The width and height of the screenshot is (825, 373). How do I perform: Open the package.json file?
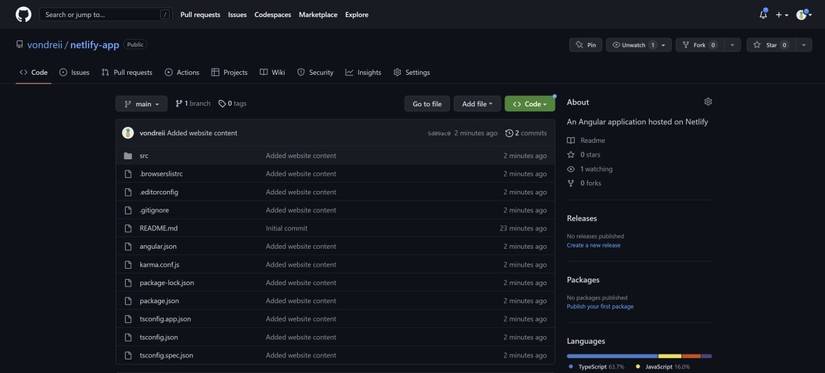[159, 301]
